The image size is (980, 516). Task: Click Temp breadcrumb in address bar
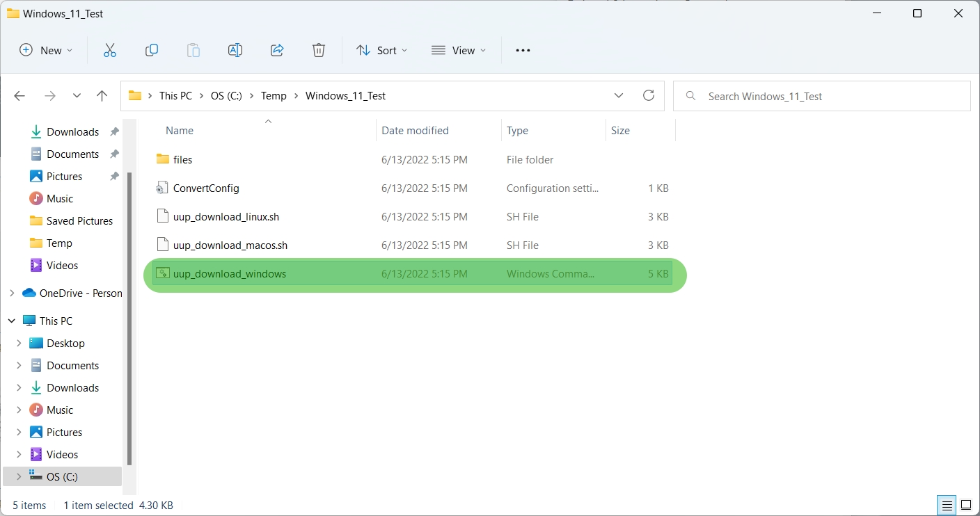[274, 95]
